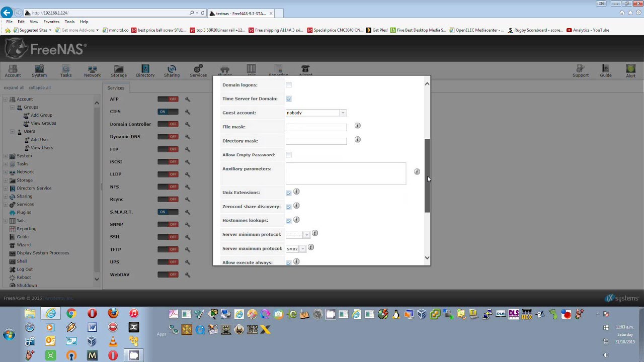Click the wrench icon for SSH
Viewport: 644px width, 362px height.
pyautogui.click(x=188, y=237)
